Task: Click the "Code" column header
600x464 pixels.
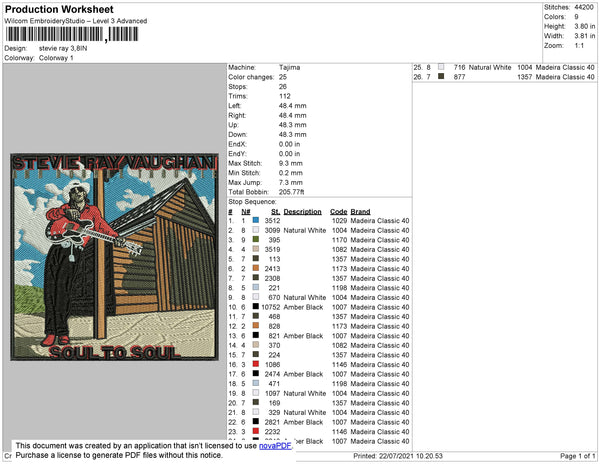Action: (339, 212)
